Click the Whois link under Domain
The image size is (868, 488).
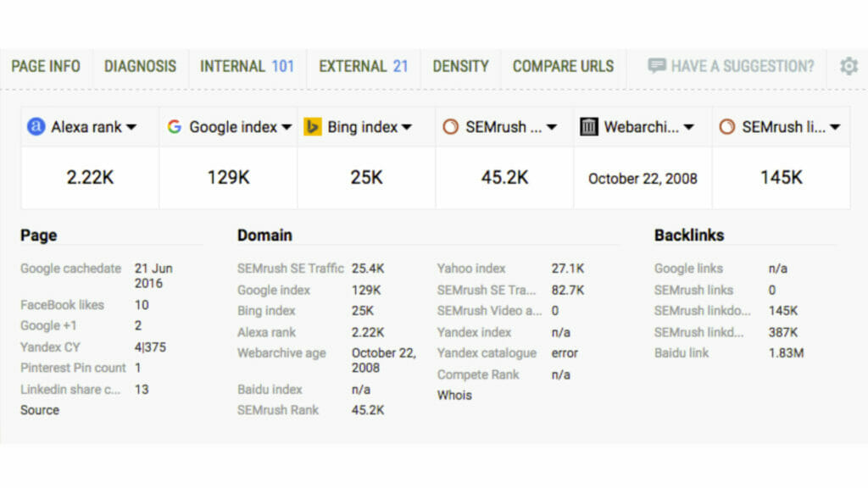454,395
